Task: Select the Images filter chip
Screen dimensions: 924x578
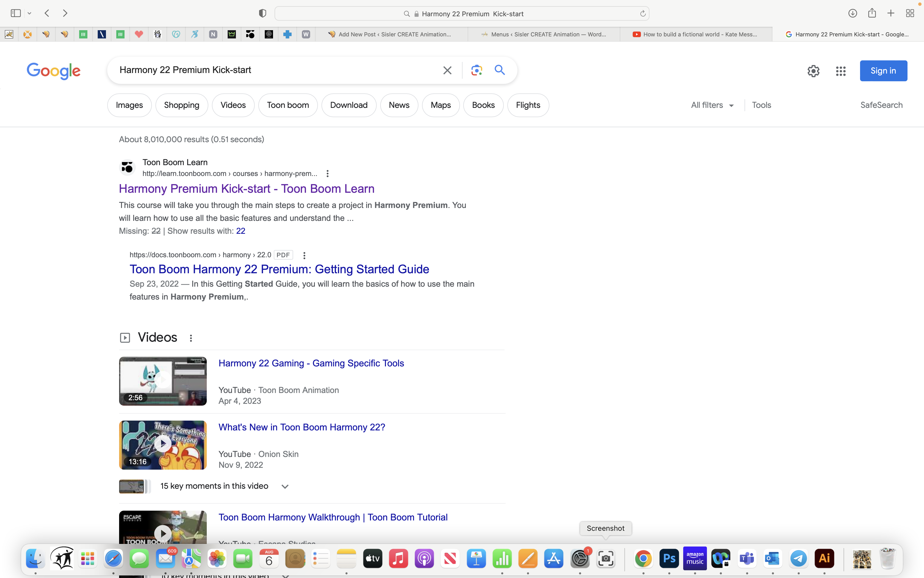Action: click(129, 105)
